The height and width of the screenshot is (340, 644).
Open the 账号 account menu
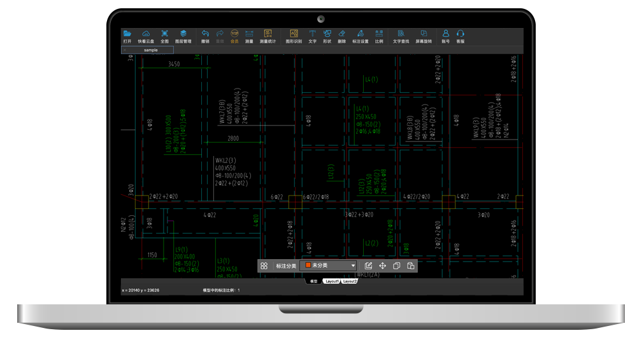445,34
